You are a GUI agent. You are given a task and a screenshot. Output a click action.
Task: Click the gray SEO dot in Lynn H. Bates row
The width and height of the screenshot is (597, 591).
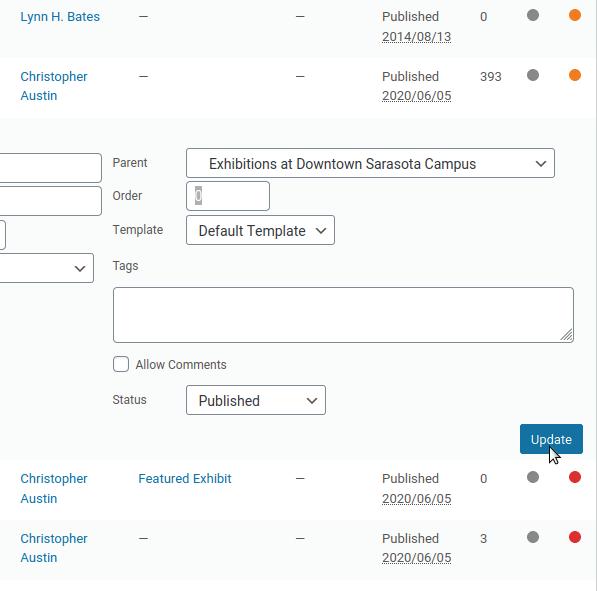533,15
